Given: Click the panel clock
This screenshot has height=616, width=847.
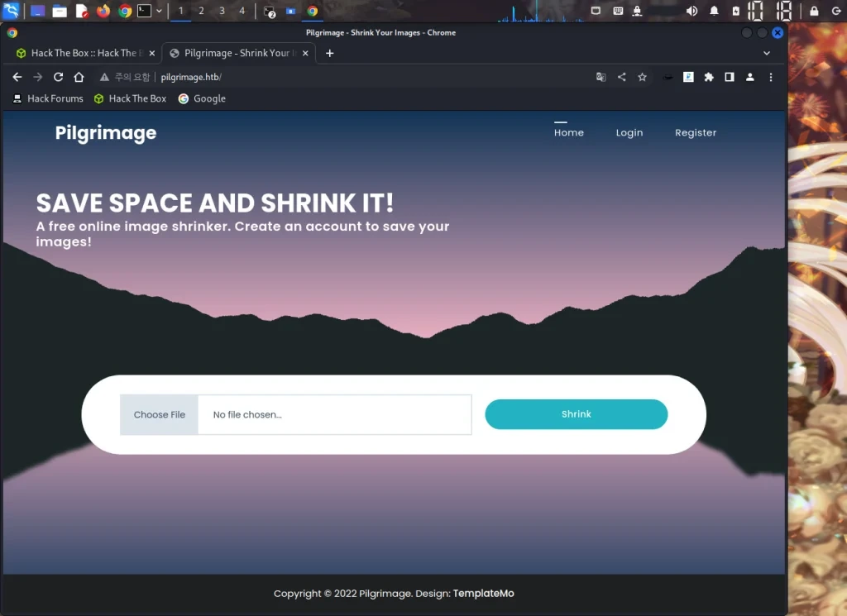Looking at the screenshot, I should (x=770, y=11).
